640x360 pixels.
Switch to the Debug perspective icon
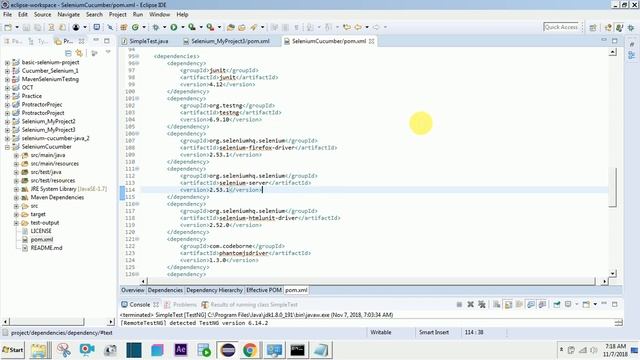point(631,27)
